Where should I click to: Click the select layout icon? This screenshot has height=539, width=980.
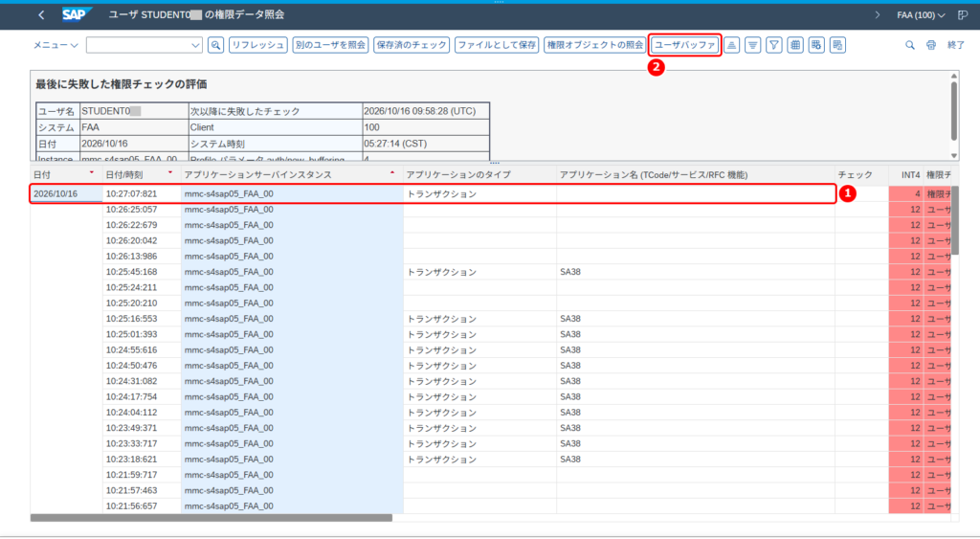click(x=816, y=45)
